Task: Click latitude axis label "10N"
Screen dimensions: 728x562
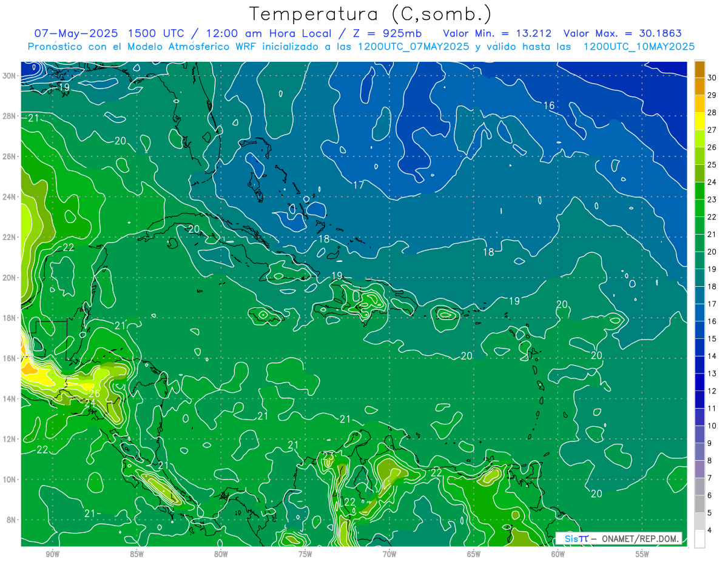Action: coord(8,480)
